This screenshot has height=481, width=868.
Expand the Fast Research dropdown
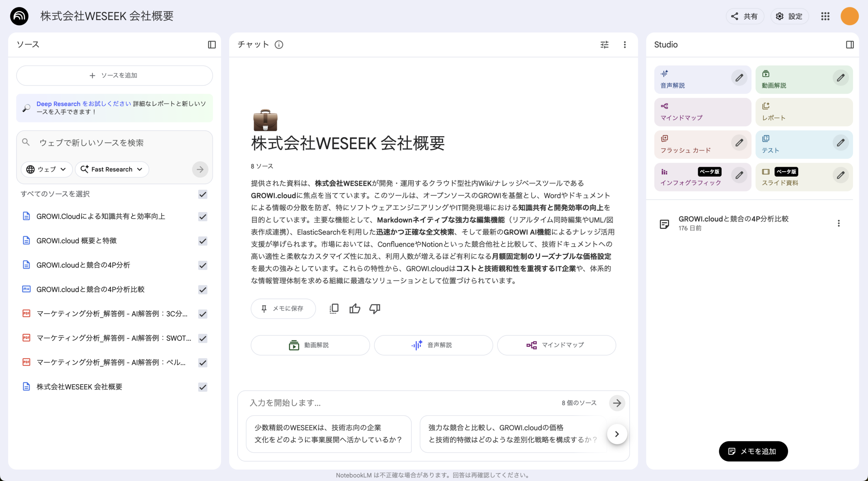(112, 169)
